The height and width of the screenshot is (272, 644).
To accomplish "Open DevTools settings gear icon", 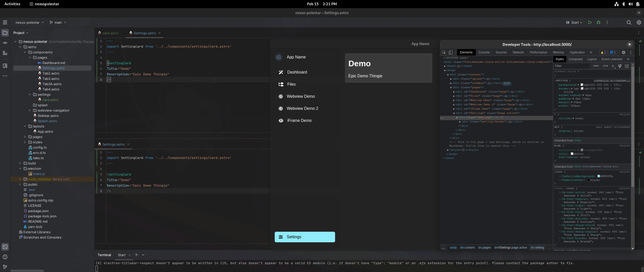I will [623, 52].
